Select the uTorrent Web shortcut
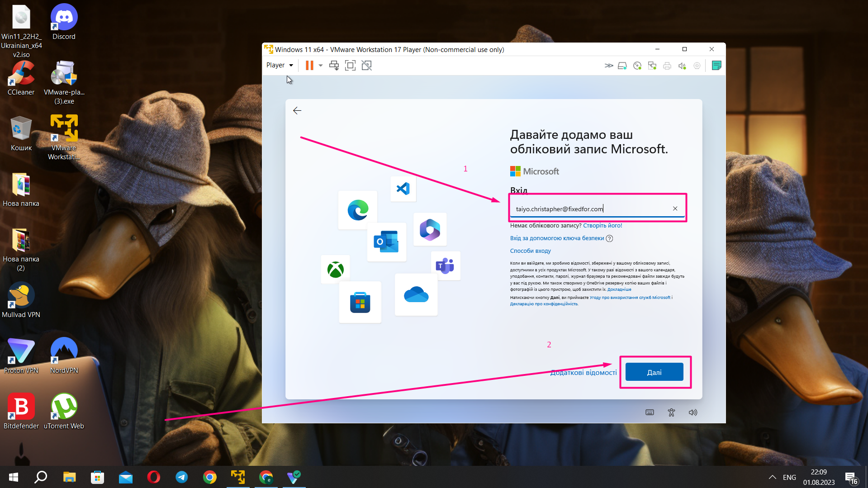Image resolution: width=868 pixels, height=488 pixels. (64, 411)
